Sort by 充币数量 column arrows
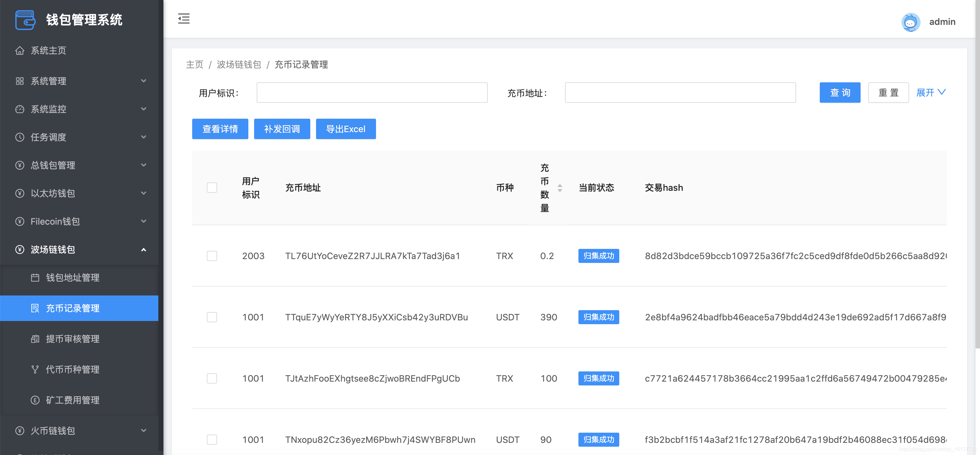The image size is (980, 455). coord(560,188)
